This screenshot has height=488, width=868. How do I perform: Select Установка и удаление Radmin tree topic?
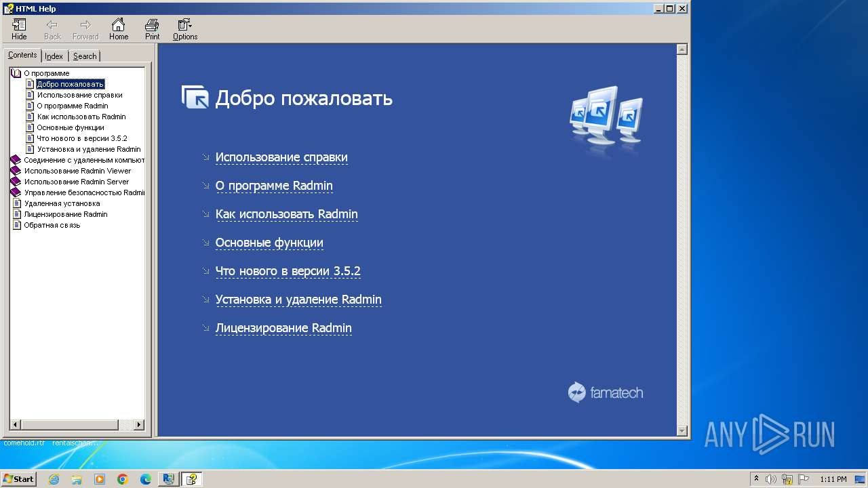89,149
